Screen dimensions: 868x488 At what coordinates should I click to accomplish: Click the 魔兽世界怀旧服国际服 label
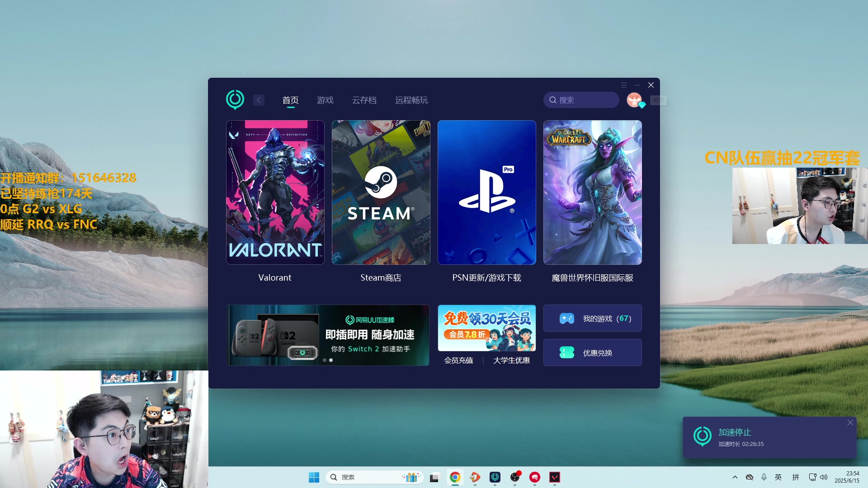(x=592, y=277)
